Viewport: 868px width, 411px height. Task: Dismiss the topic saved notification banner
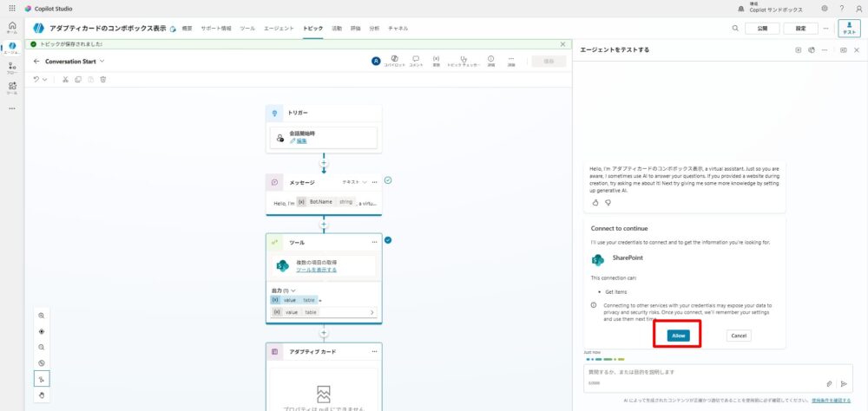coord(562,43)
